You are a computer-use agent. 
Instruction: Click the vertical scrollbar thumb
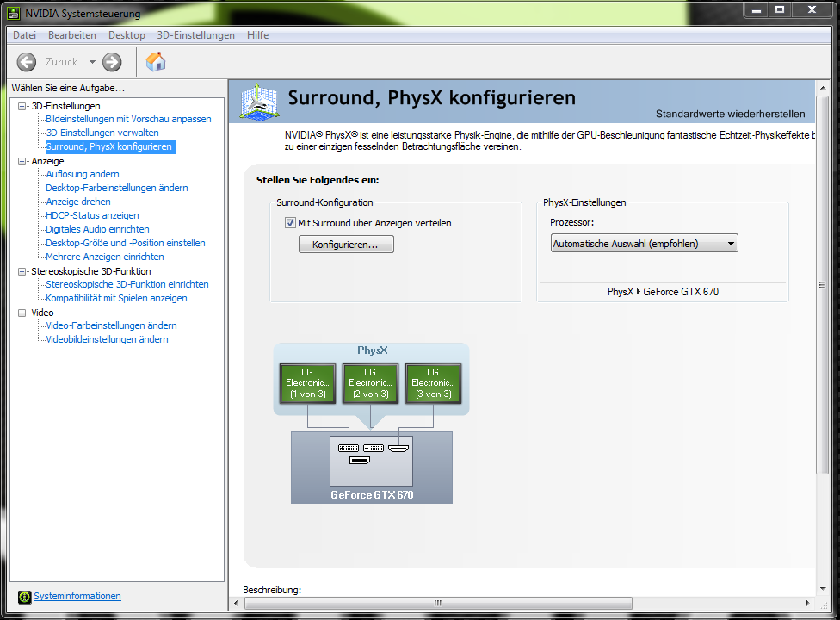(822, 284)
